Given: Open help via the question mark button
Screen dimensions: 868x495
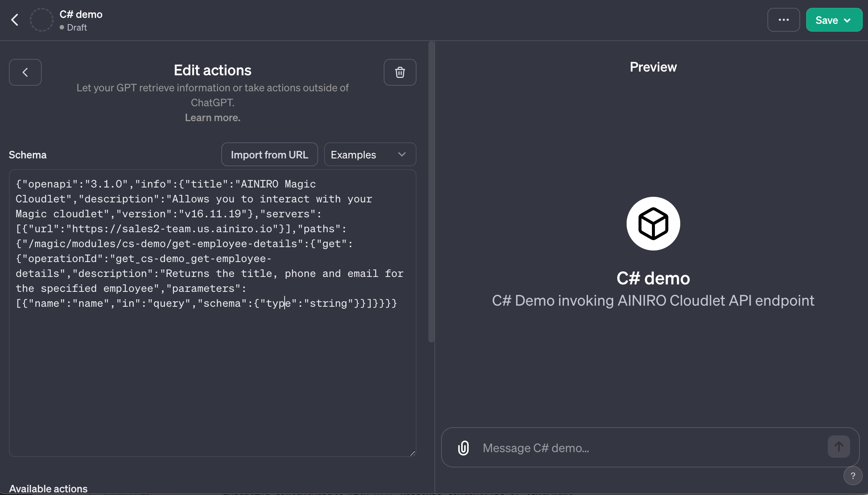Looking at the screenshot, I should (x=853, y=476).
